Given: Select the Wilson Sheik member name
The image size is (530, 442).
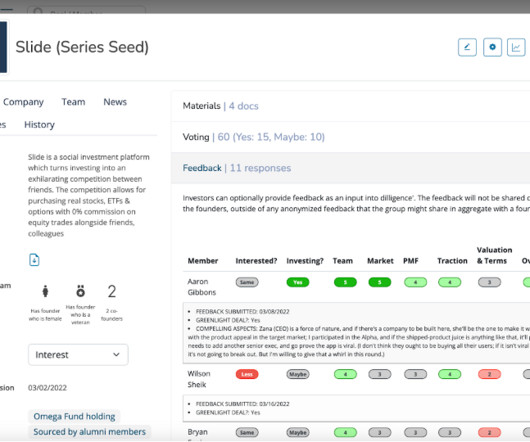Looking at the screenshot, I should point(199,379).
